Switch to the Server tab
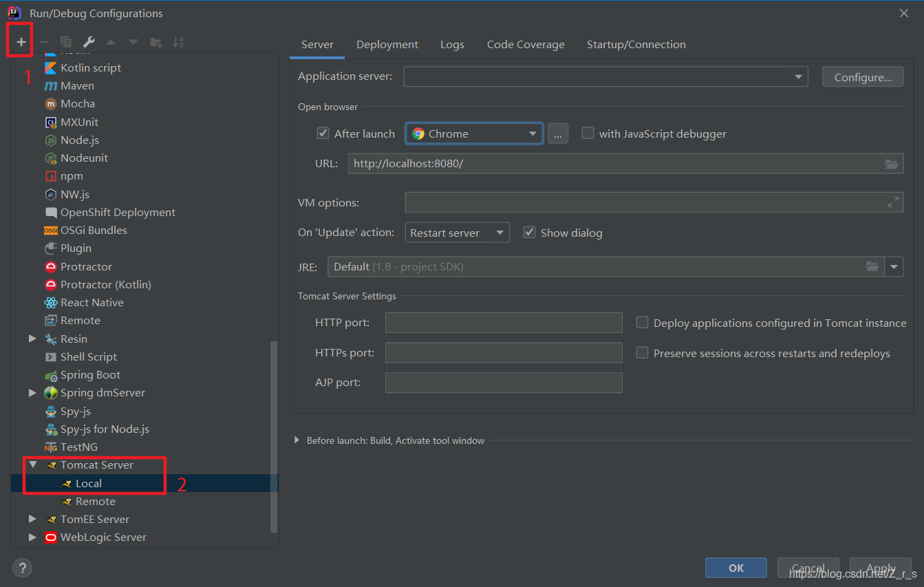Image resolution: width=924 pixels, height=587 pixels. [x=317, y=44]
